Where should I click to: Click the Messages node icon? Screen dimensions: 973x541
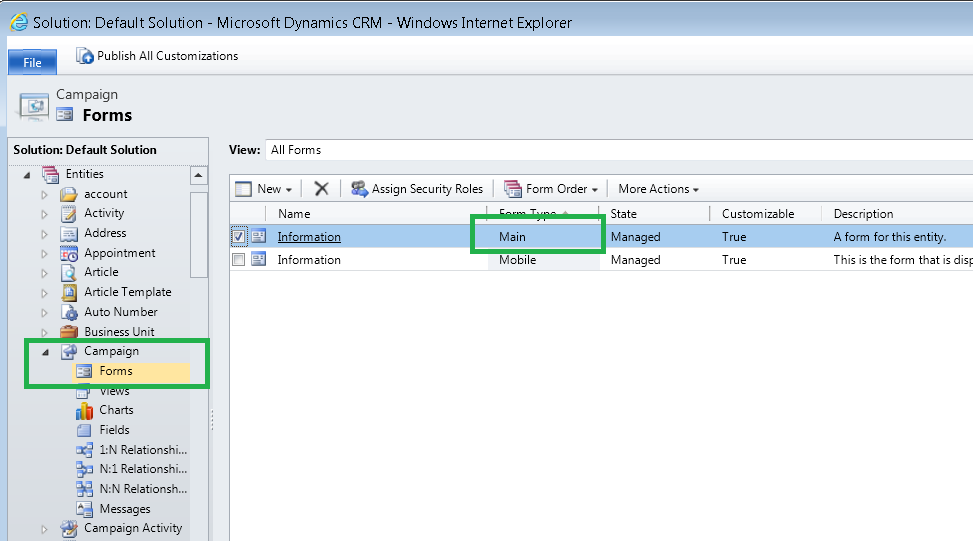(84, 509)
